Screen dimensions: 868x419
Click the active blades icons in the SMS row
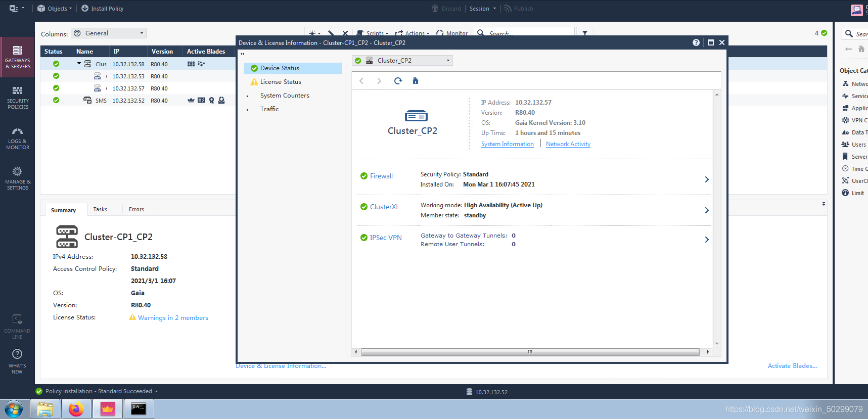pos(206,101)
